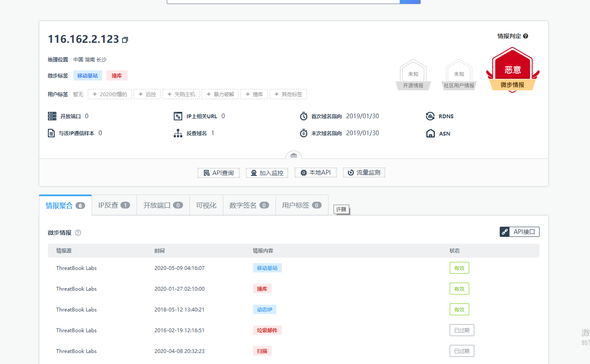This screenshot has height=364, width=590.
Task: Click the 开源情报 未知 badge
Action: (413, 75)
